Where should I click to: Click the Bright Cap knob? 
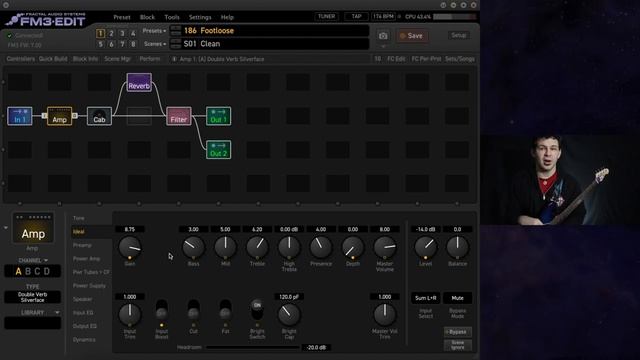pyautogui.click(x=289, y=315)
